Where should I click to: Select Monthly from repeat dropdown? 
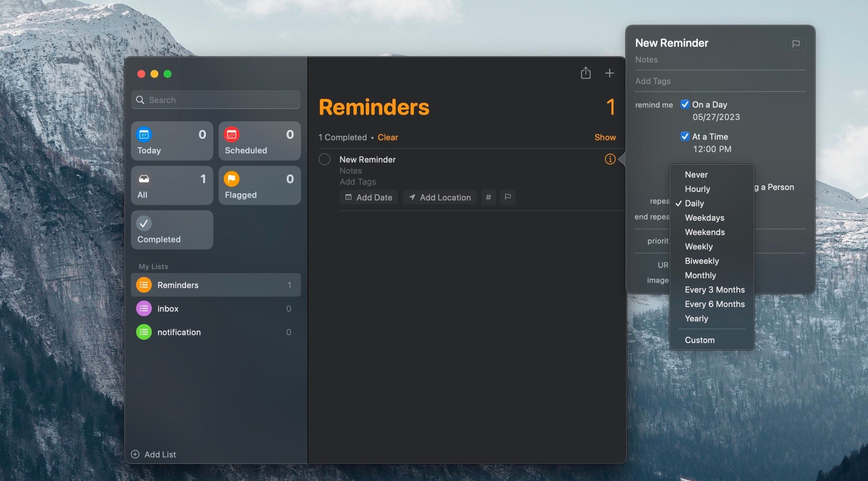point(700,275)
